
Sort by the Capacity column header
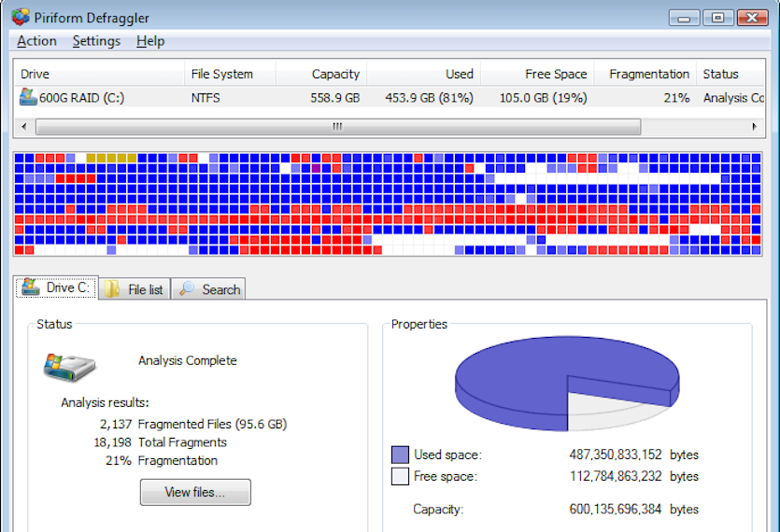tap(335, 74)
